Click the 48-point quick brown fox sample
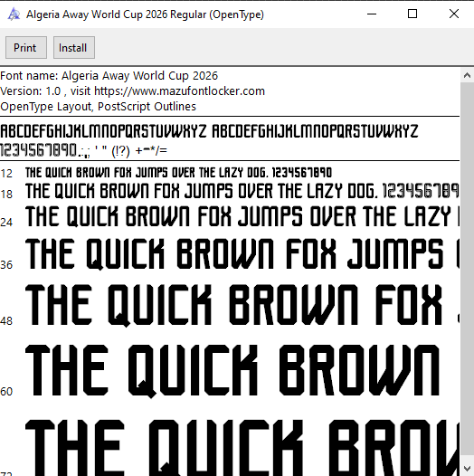The image size is (474, 476). coord(242,305)
